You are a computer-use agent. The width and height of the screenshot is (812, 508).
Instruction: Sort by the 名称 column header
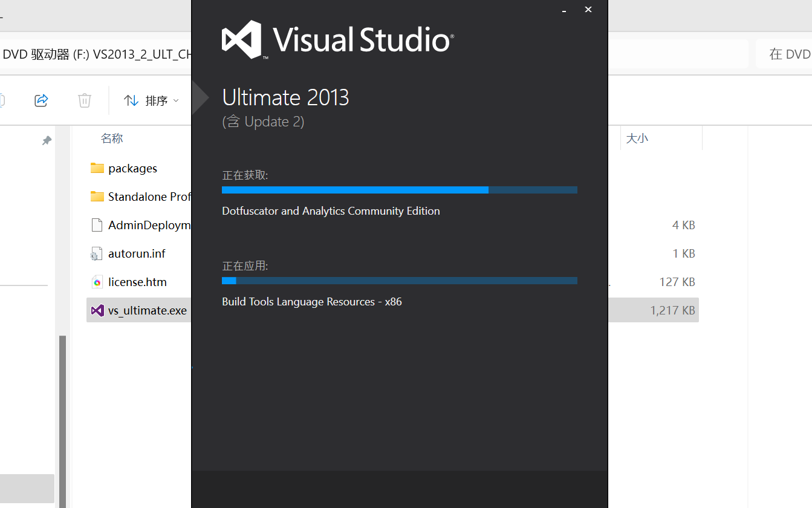point(112,138)
